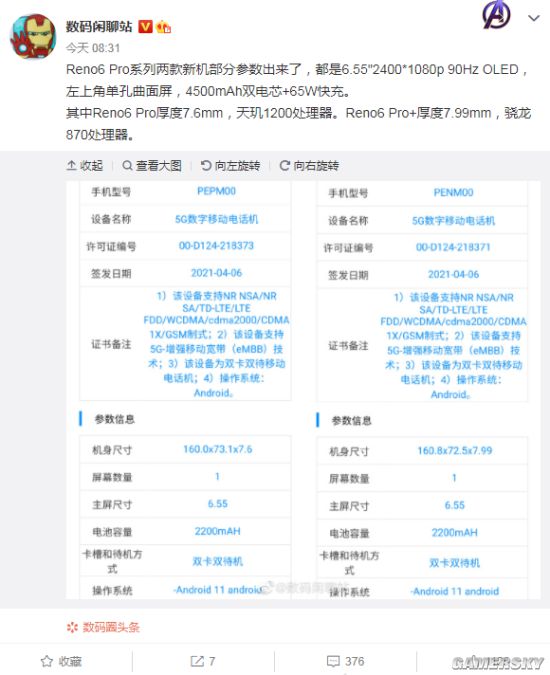Click the left 6.55 screen size value
550x675 pixels.
(x=218, y=504)
